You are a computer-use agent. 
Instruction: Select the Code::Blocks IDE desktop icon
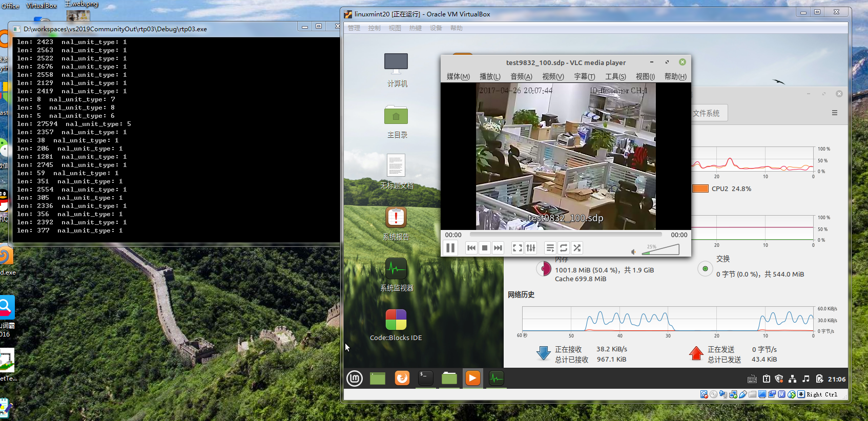click(x=396, y=325)
